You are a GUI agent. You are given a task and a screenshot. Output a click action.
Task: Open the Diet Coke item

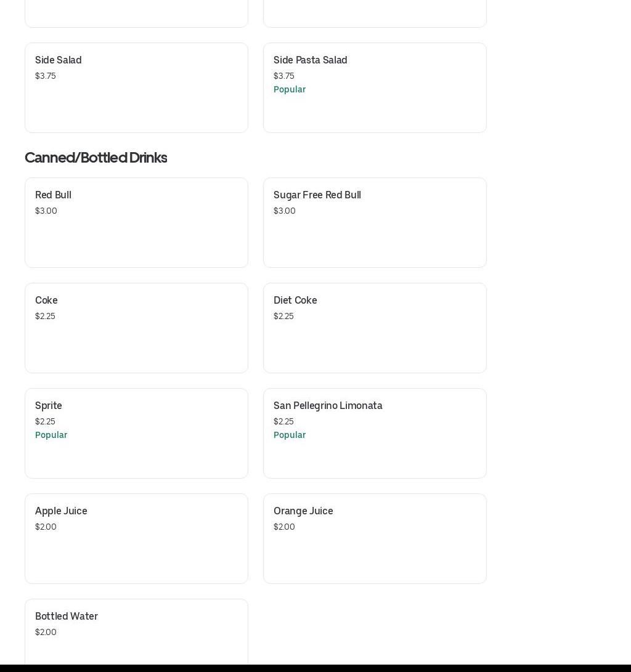pos(375,328)
